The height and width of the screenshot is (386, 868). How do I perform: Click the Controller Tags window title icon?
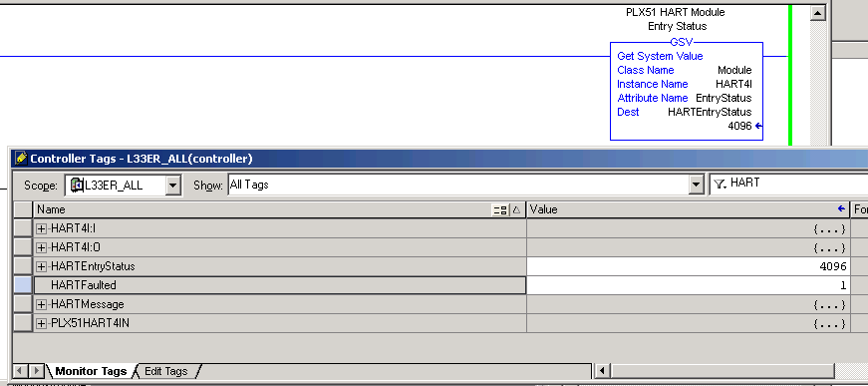pyautogui.click(x=22, y=159)
